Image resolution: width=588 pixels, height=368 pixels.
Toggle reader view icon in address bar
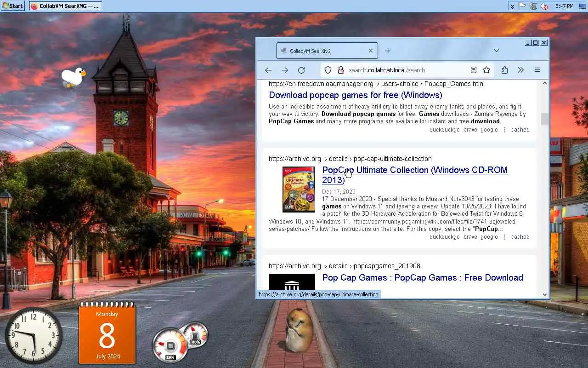click(473, 70)
